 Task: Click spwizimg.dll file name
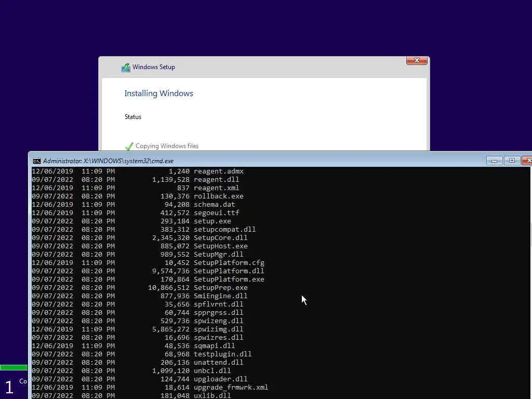point(219,329)
